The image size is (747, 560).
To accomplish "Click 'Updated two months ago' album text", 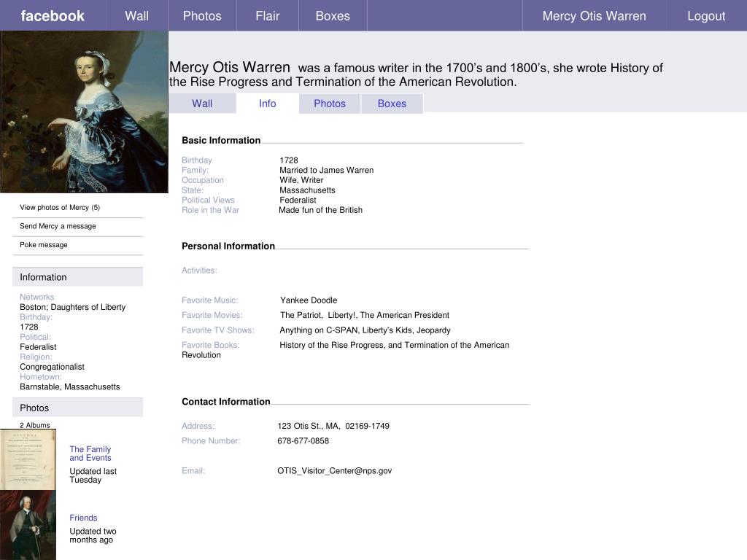I will point(93,535).
